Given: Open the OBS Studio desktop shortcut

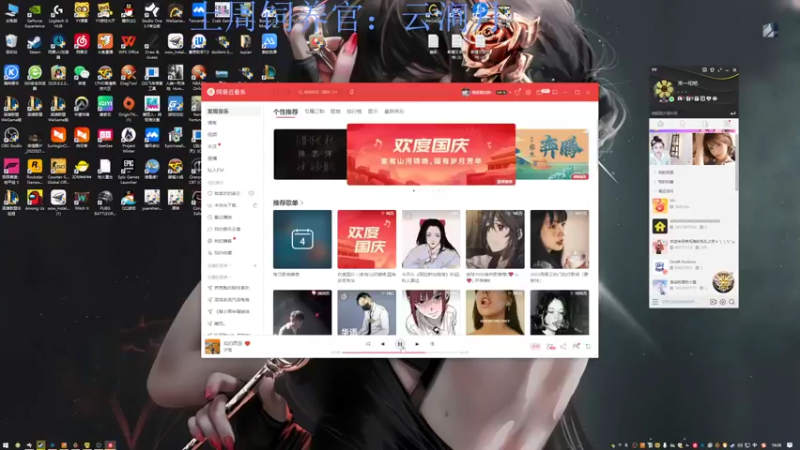Looking at the screenshot, I should (x=11, y=138).
